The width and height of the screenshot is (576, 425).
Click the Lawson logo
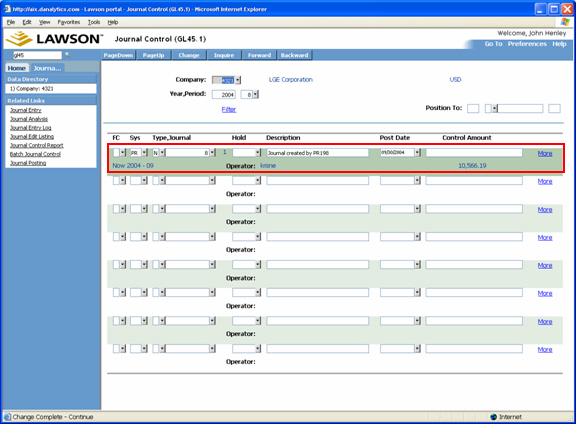55,39
